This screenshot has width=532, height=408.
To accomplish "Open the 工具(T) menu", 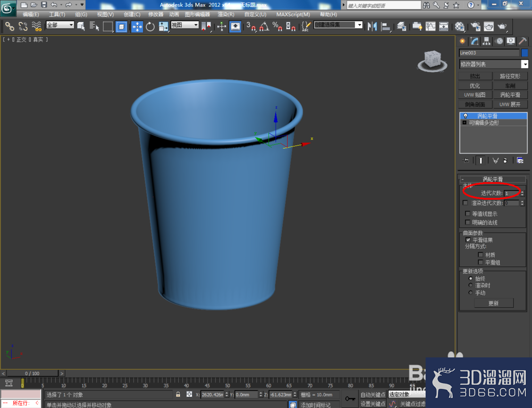I will click(x=57, y=14).
